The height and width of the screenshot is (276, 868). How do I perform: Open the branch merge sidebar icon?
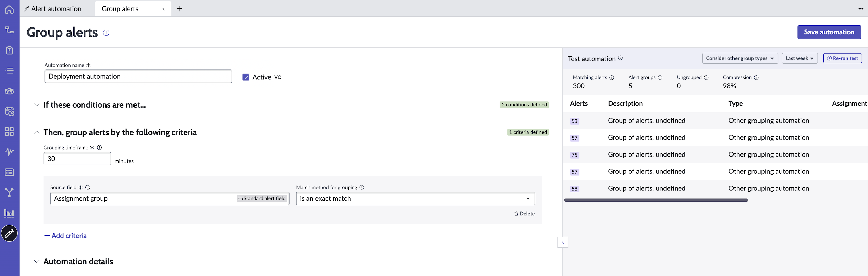click(x=9, y=193)
